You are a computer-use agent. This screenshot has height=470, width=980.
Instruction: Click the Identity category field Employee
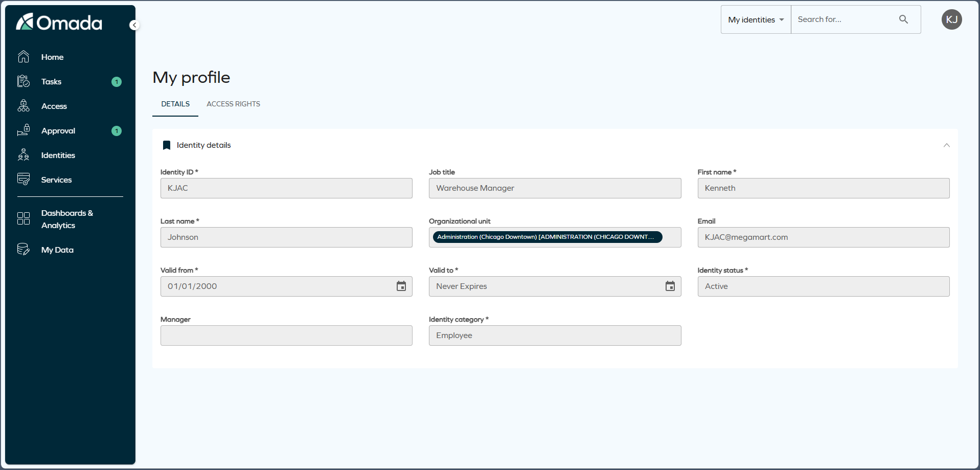coord(555,335)
